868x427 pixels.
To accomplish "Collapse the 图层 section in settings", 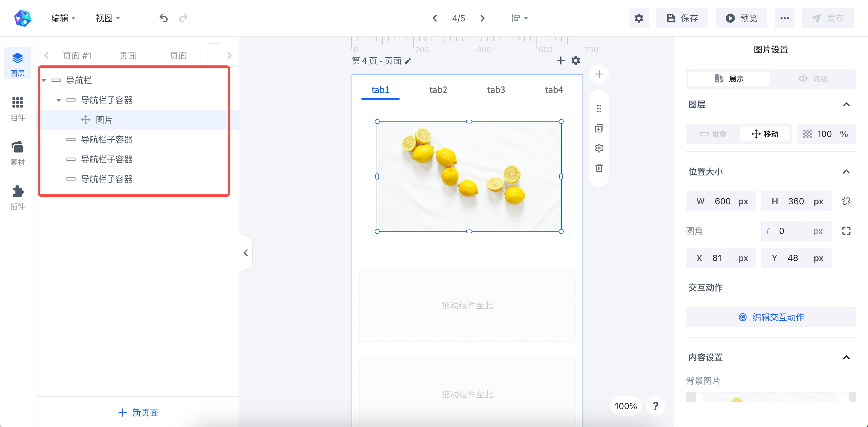I will pyautogui.click(x=846, y=104).
